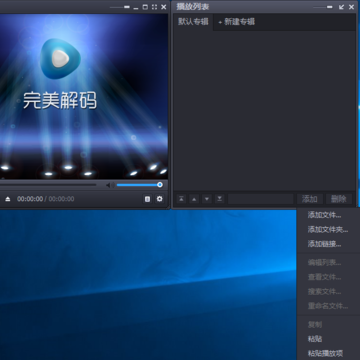Focus the playlist search input field
The height and width of the screenshot is (360, 360).
click(x=261, y=199)
